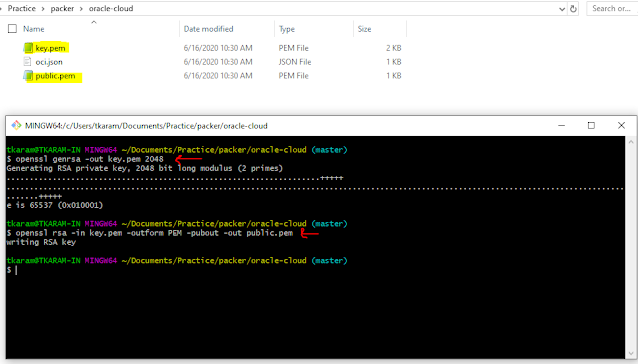The height and width of the screenshot is (364, 638).
Task: Select the oci.json file name
Action: tap(49, 62)
